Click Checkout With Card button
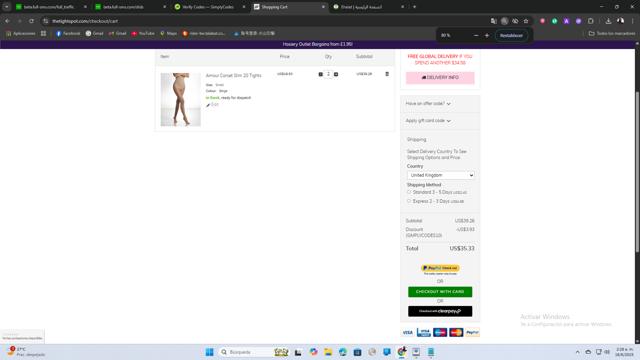This screenshot has height=360, width=640. point(440,291)
